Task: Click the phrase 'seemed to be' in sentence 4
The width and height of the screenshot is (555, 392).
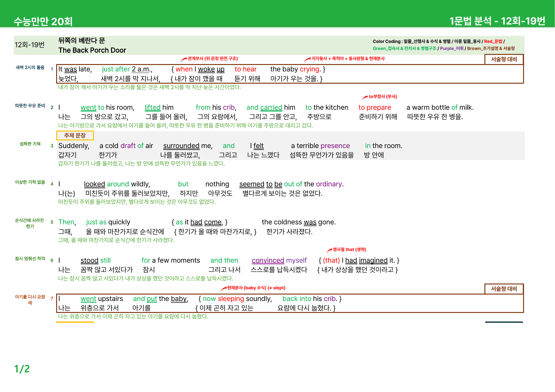Action: click(261, 184)
